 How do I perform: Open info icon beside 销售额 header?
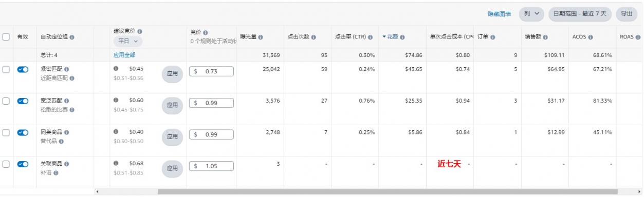point(545,37)
